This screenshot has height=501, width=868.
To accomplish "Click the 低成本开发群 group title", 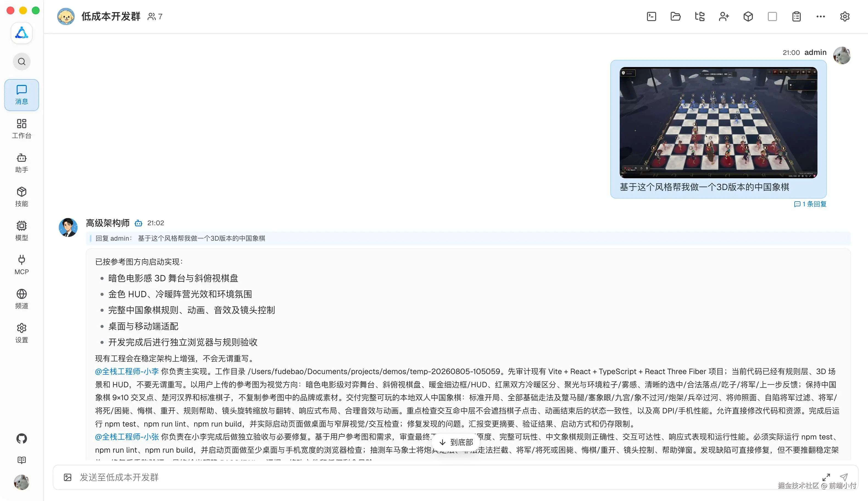I will 111,16.
